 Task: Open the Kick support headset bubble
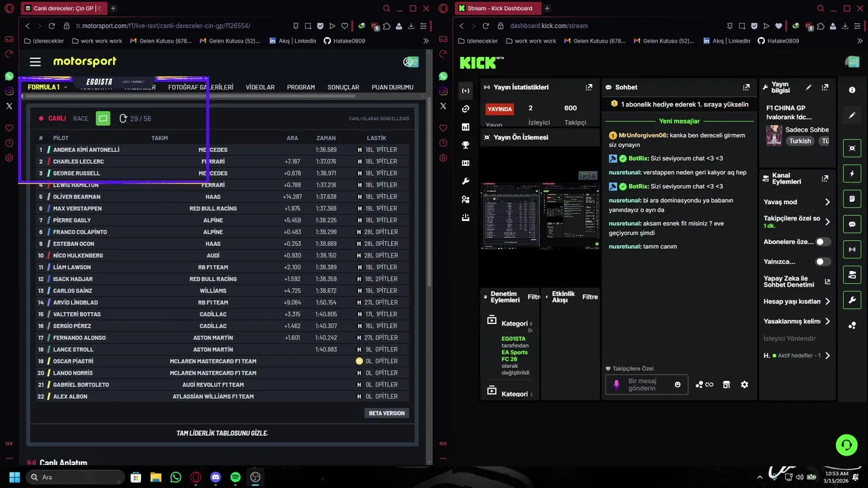click(846, 445)
